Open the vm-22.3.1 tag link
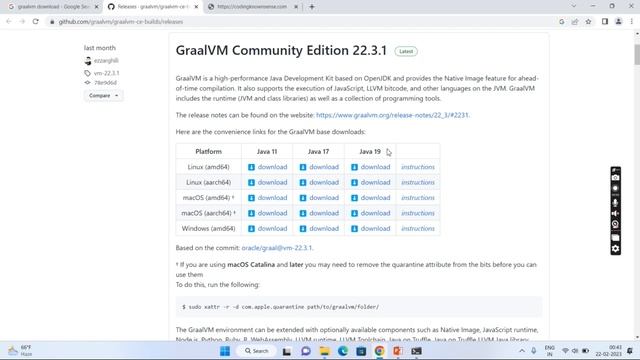Screen dimensions: 640x360 (x=107, y=73)
